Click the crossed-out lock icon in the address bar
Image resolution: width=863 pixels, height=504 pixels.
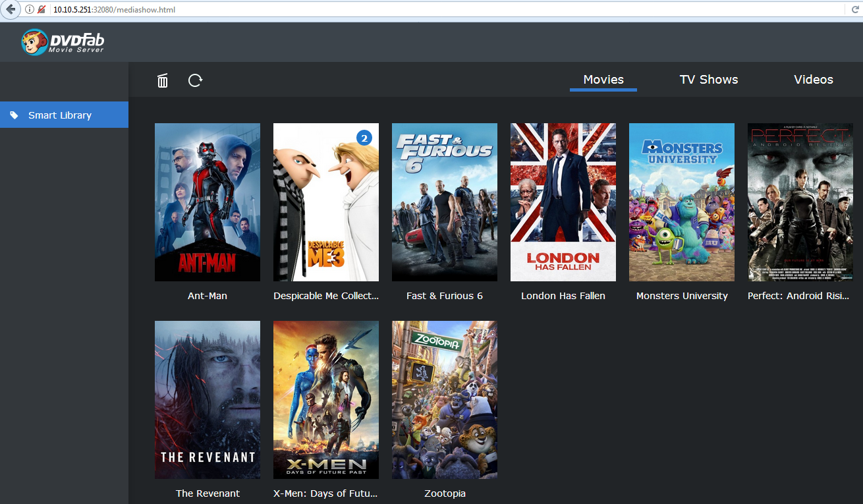(x=42, y=10)
